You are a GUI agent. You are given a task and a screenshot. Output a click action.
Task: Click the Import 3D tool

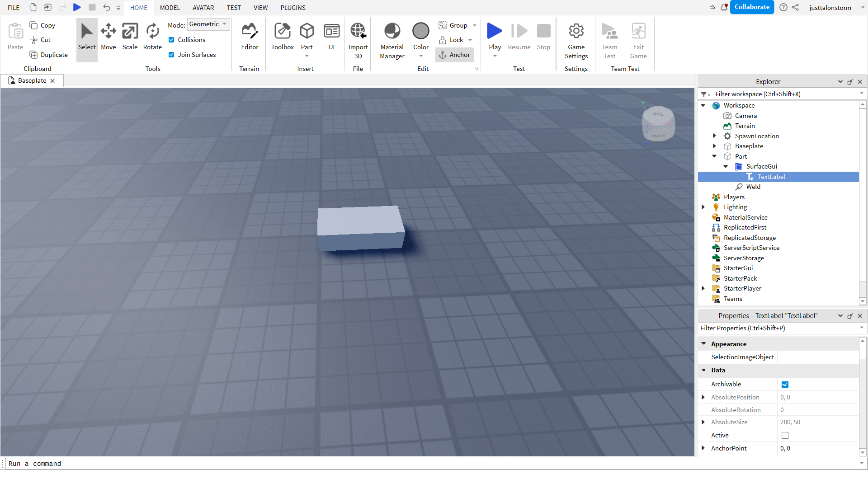(358, 38)
